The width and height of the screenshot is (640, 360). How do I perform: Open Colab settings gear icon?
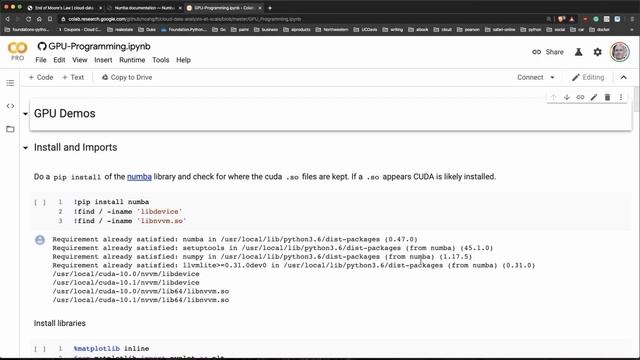598,52
